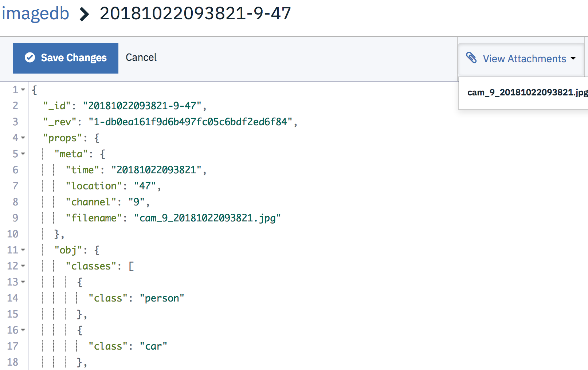Open the View Attachments dropdown
This screenshot has height=370, width=588.
pyautogui.click(x=521, y=58)
